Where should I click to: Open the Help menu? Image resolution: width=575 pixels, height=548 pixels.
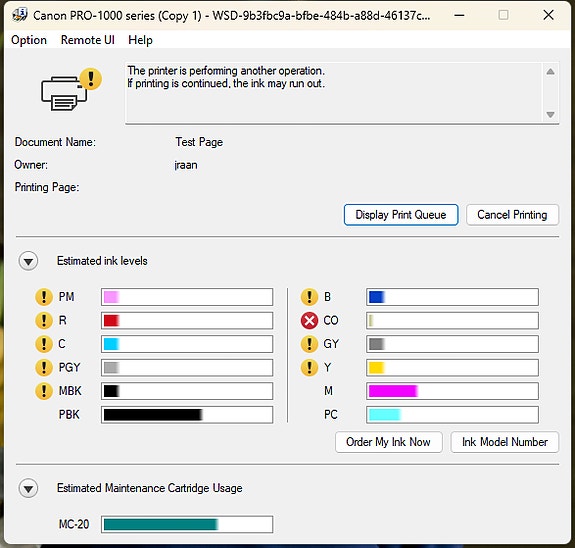point(140,40)
